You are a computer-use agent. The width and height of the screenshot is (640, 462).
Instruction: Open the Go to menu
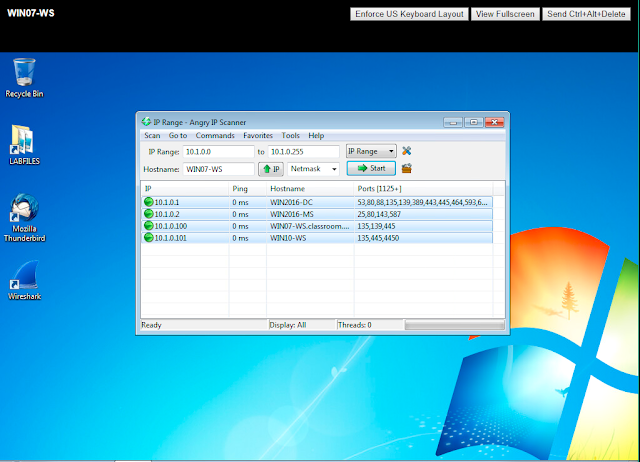(x=178, y=135)
